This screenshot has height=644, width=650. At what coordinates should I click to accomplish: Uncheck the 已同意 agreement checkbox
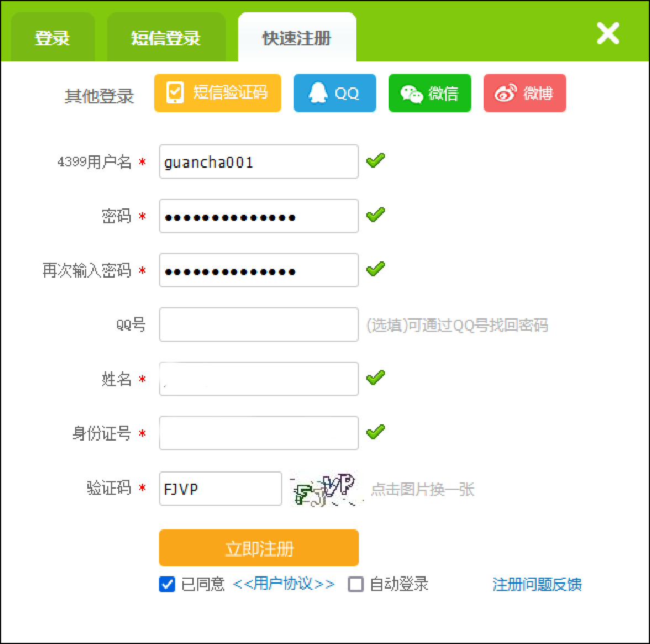pyautogui.click(x=167, y=584)
